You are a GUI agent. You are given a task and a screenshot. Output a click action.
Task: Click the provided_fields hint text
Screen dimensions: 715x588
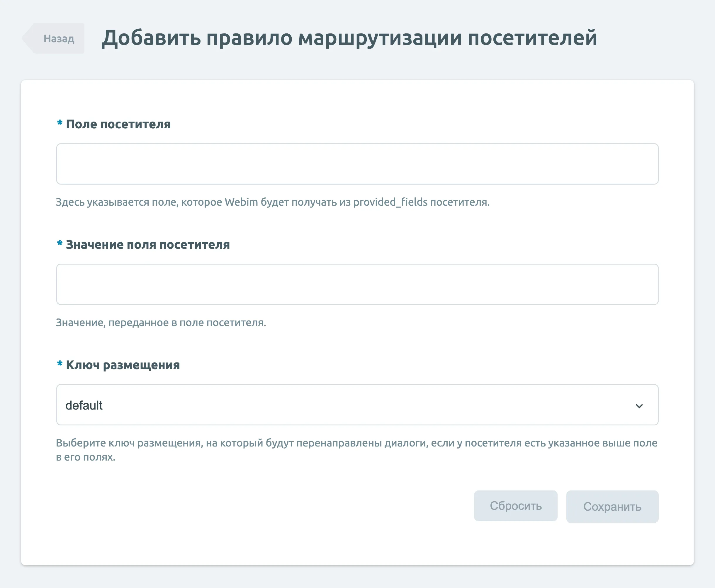tap(273, 202)
